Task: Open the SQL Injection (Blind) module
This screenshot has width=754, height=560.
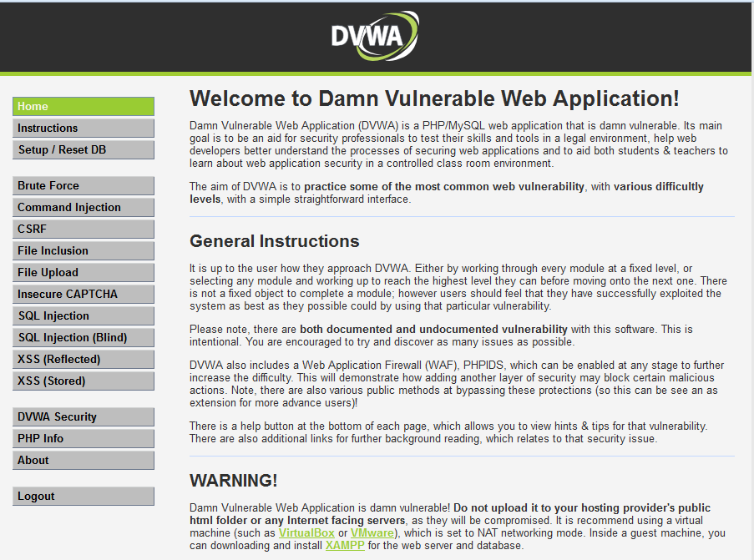Action: click(83, 337)
